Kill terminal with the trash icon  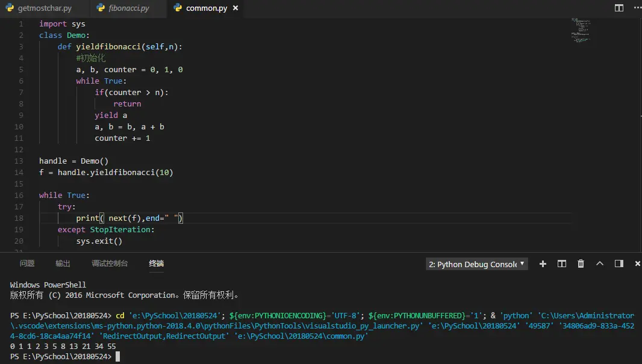coord(581,264)
